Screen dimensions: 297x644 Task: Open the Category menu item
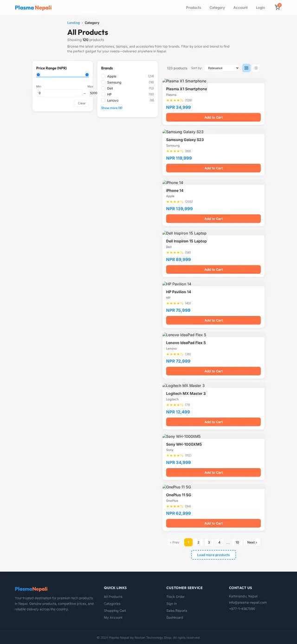217,7
